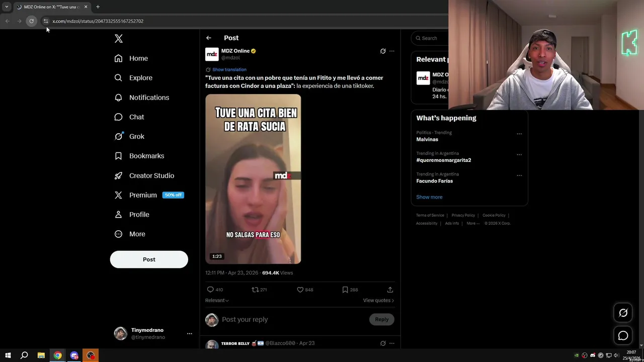
Task: Open options for #queremosmargarita2 trend
Action: click(x=519, y=154)
